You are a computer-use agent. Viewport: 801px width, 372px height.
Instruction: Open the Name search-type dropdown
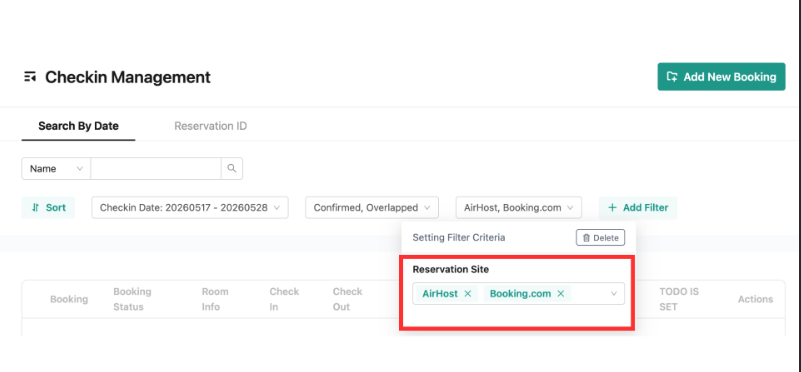click(56, 169)
